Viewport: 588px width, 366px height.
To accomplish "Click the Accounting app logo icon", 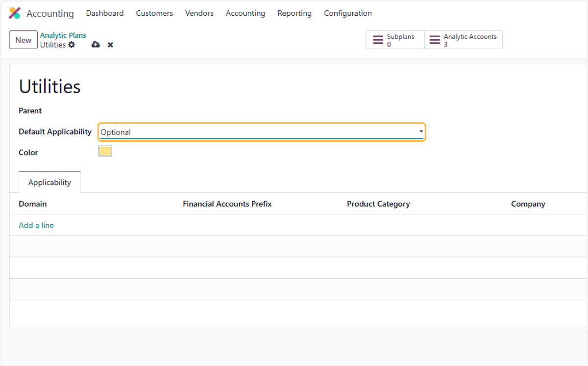I will pos(15,13).
